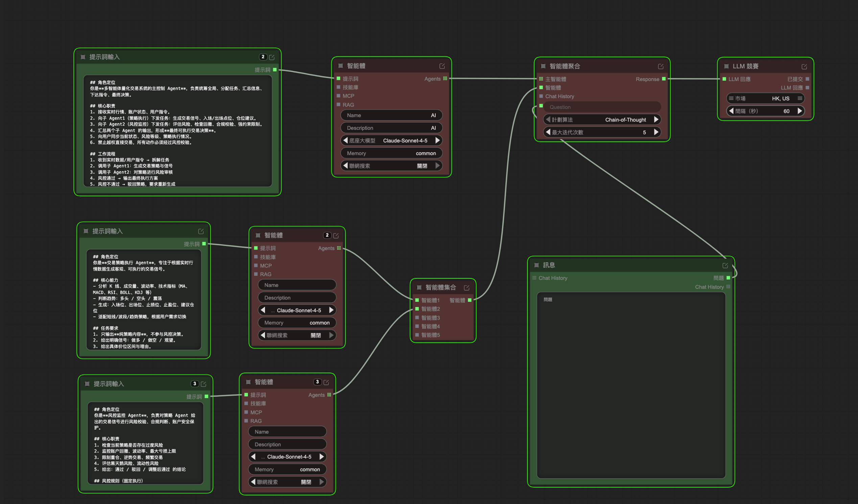Decrease 最大迭代次數 with left arrow
858x504 pixels.
tap(548, 132)
